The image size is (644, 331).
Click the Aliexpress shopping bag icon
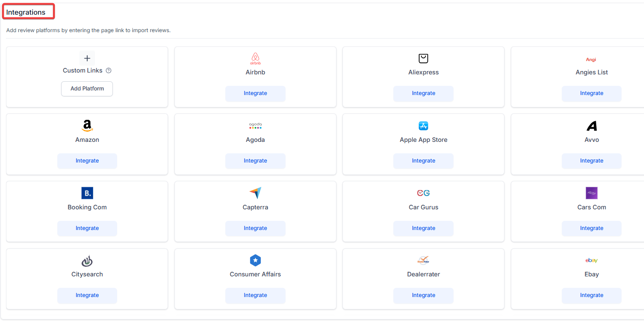[423, 58]
